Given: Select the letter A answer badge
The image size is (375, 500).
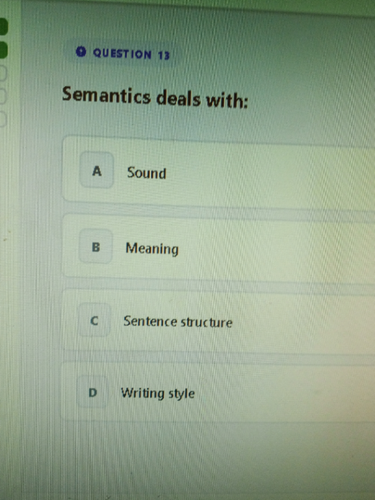Looking at the screenshot, I should coord(97,170).
